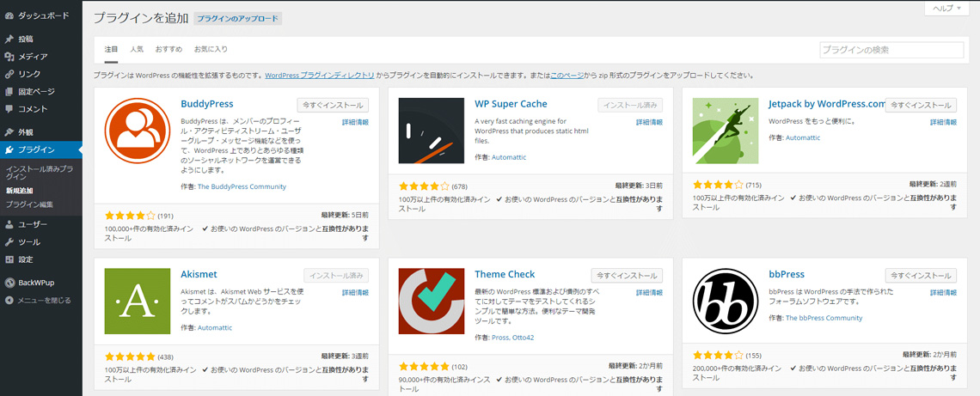Open Akismet 詳細情報 link
This screenshot has height=396, width=980.
(355, 292)
